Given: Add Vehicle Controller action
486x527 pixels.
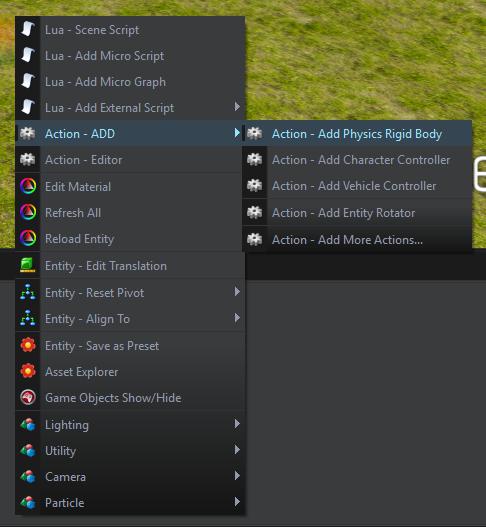Looking at the screenshot, I should pos(357,186).
